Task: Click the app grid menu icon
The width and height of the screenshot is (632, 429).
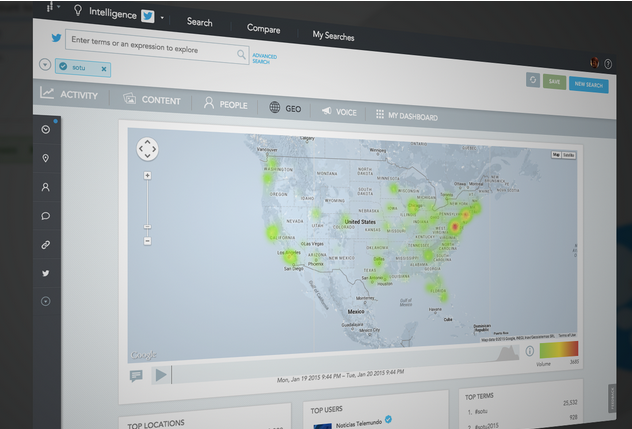Action: click(x=50, y=7)
